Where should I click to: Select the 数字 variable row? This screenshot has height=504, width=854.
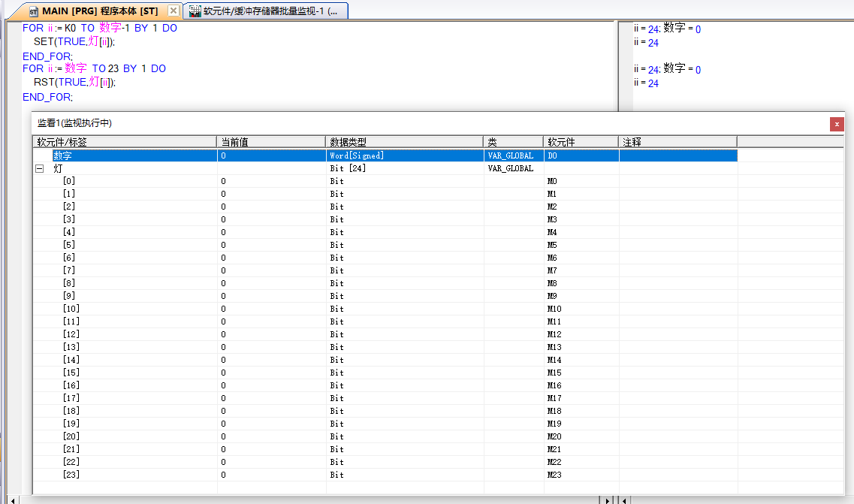[63, 155]
